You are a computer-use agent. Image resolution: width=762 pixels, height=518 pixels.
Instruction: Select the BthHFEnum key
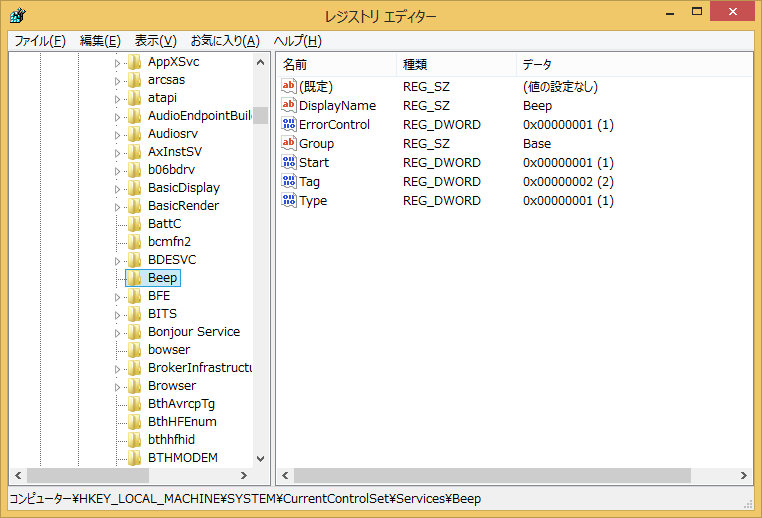point(181,421)
